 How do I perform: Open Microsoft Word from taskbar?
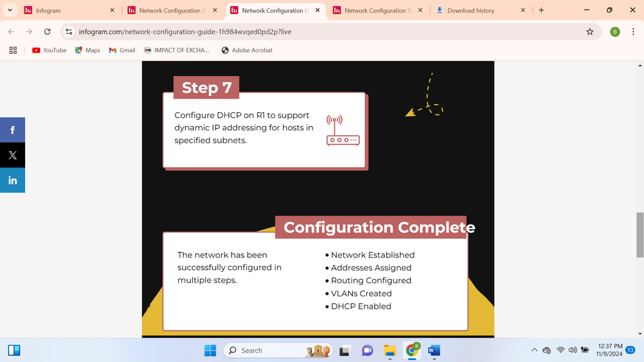pos(434,351)
